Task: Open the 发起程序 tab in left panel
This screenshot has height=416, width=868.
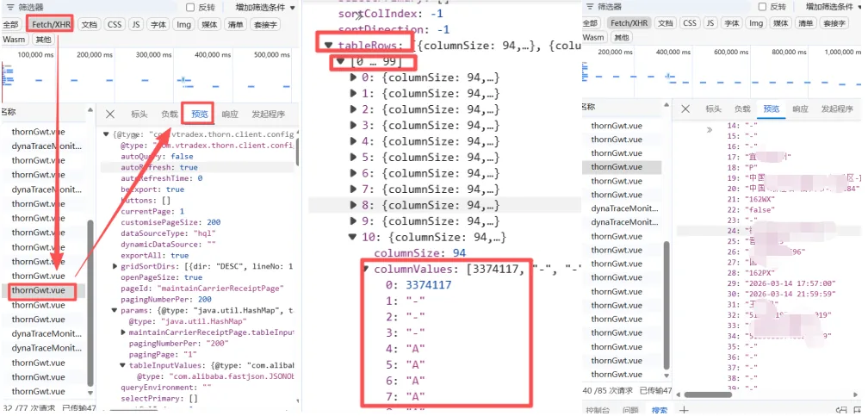Action: pos(268,114)
